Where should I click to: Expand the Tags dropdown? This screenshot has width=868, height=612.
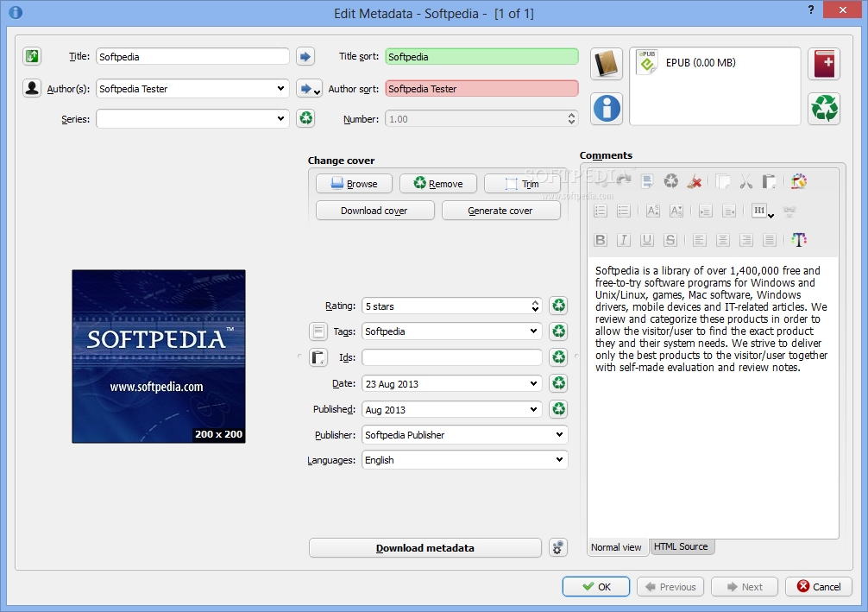coord(533,331)
